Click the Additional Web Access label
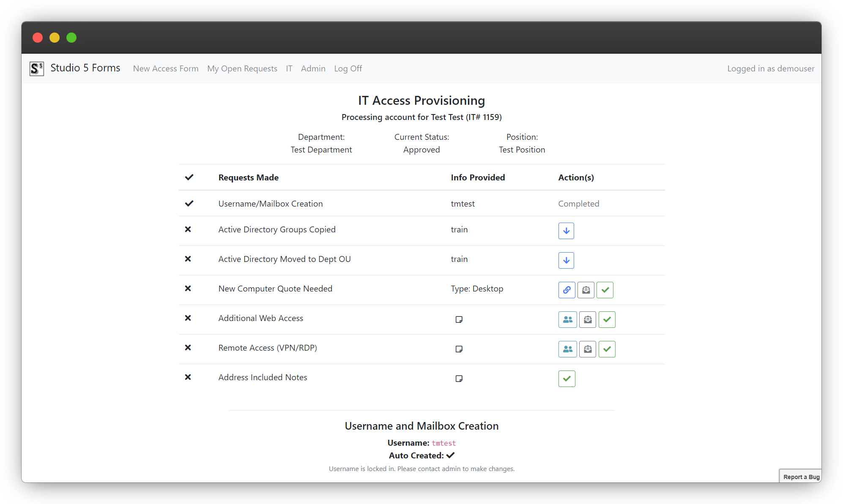The height and width of the screenshot is (504, 843). tap(261, 318)
